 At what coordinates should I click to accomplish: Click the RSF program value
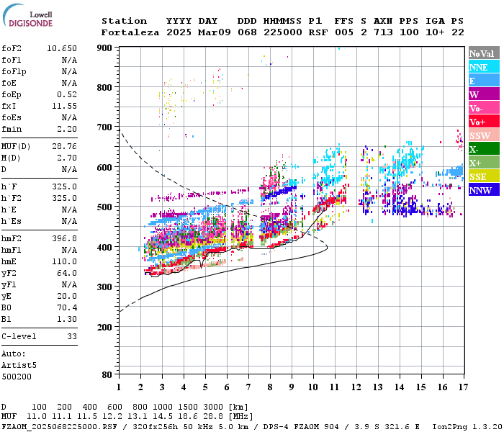pos(318,32)
